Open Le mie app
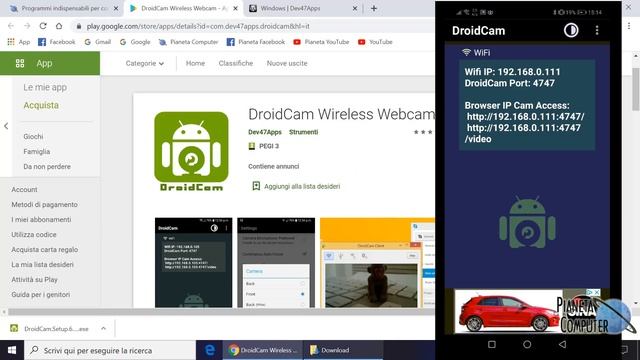The height and width of the screenshot is (360, 640). point(45,87)
